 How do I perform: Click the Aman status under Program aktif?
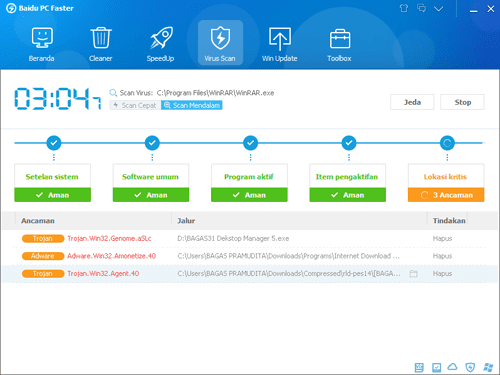(x=249, y=195)
